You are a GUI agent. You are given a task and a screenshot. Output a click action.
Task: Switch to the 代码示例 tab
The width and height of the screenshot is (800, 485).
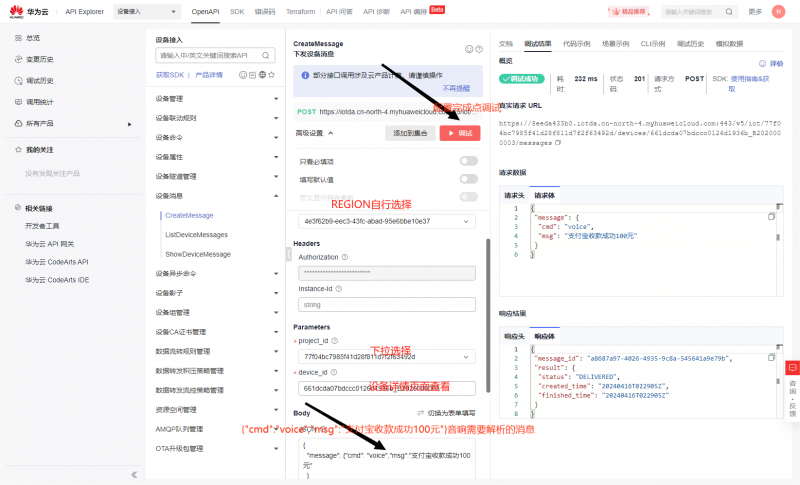(575, 44)
